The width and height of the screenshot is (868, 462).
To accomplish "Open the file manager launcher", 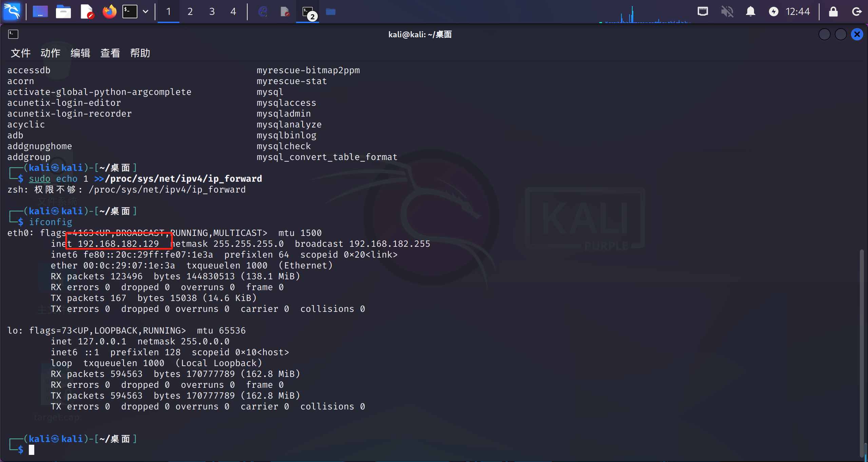I will coord(63,12).
